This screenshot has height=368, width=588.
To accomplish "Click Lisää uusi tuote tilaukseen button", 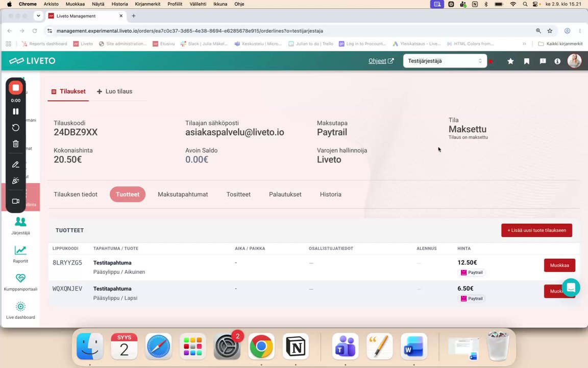I will click(x=536, y=231).
